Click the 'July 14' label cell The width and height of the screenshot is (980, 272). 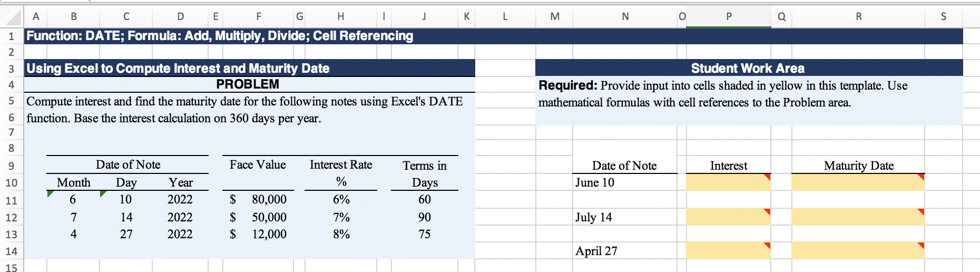625,217
